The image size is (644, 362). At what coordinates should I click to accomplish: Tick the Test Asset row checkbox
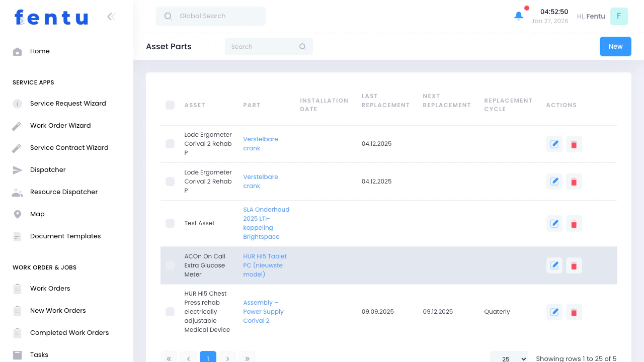170,223
